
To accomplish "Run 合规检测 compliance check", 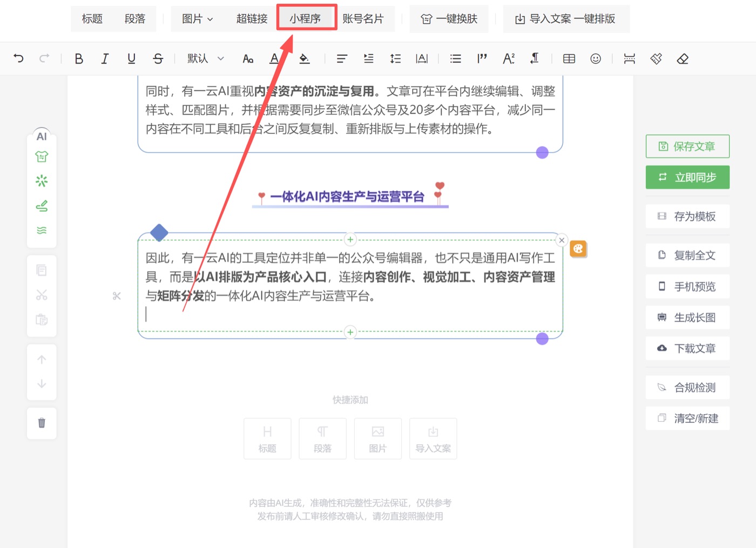I will (x=687, y=388).
